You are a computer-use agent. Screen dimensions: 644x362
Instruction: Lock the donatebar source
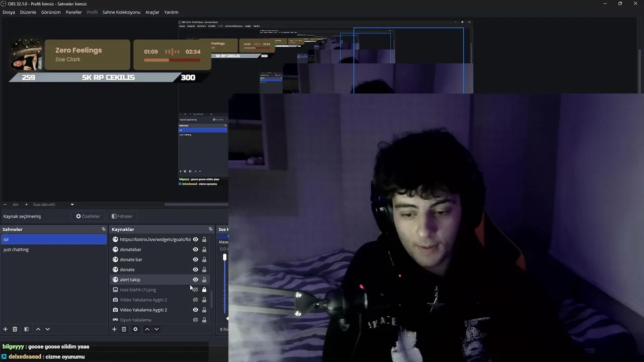pyautogui.click(x=204, y=249)
